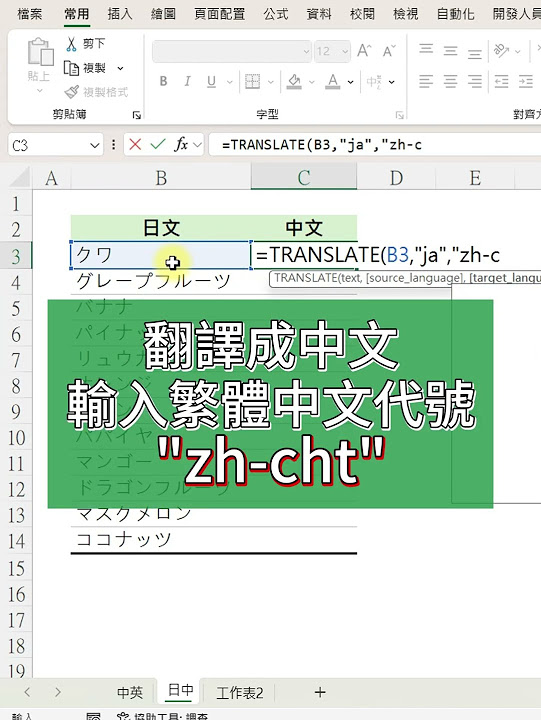Switch to the 工作表2 sheet tab

click(240, 692)
